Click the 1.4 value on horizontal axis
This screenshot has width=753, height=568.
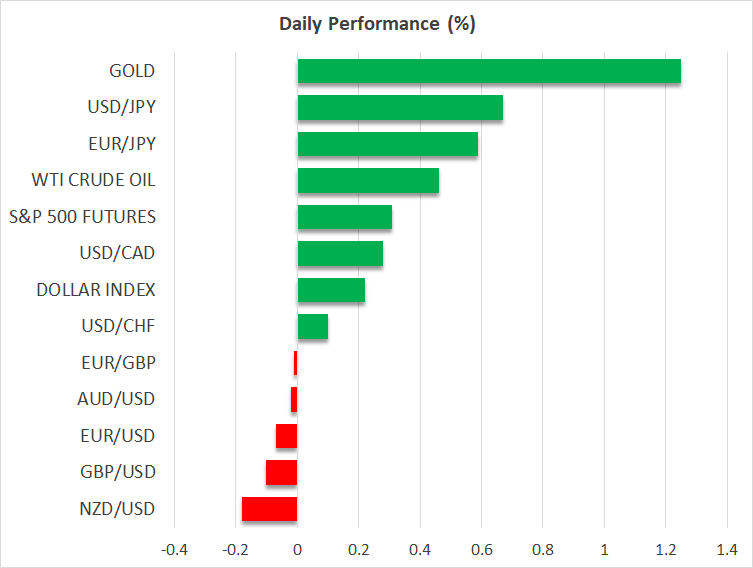pyautogui.click(x=727, y=550)
